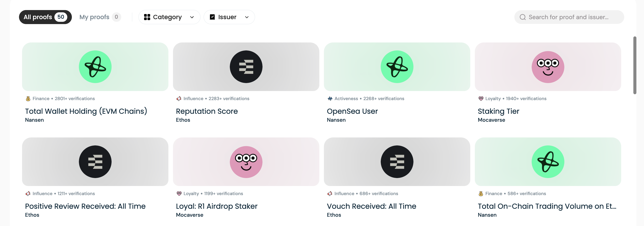Open the OpenSea User proof title
This screenshot has width=644, height=226.
[352, 111]
